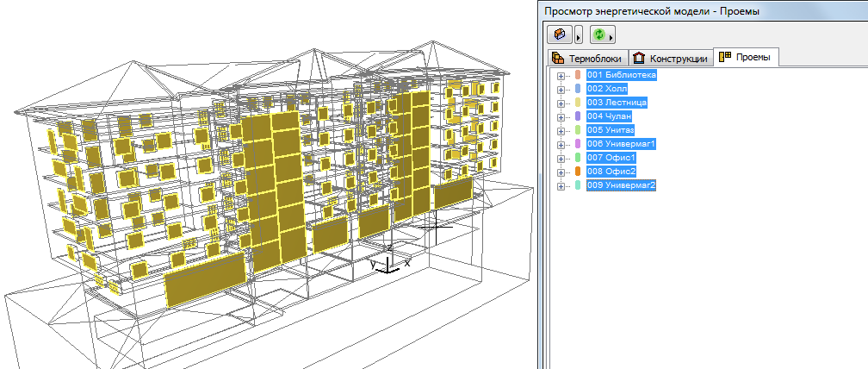Screen dimensions: 868x369
Task: Expand the 002 Холл tree node
Action: [x=561, y=90]
